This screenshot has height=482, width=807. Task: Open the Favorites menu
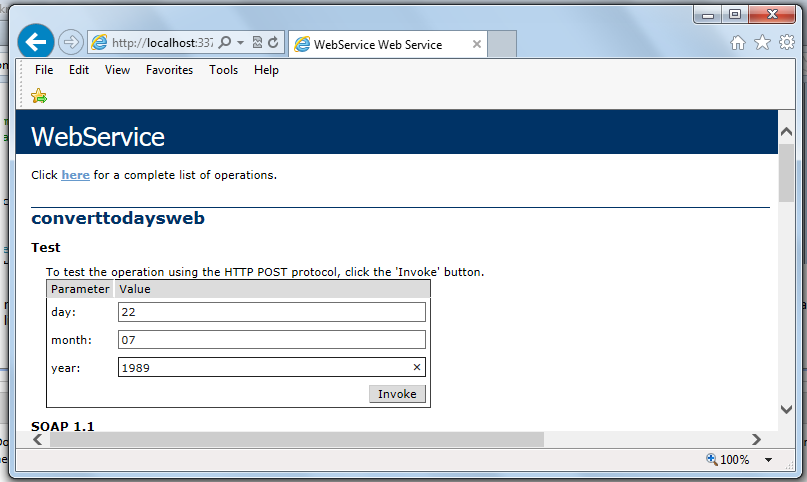point(169,70)
